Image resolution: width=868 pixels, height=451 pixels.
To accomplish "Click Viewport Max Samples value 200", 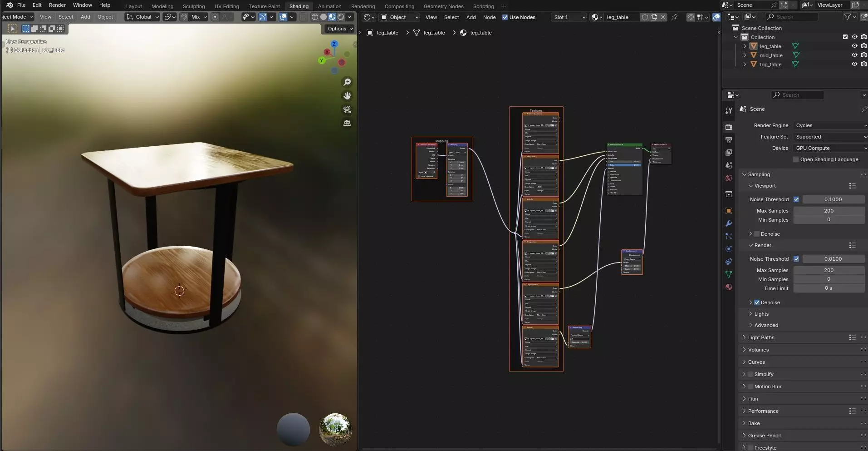I will (829, 211).
